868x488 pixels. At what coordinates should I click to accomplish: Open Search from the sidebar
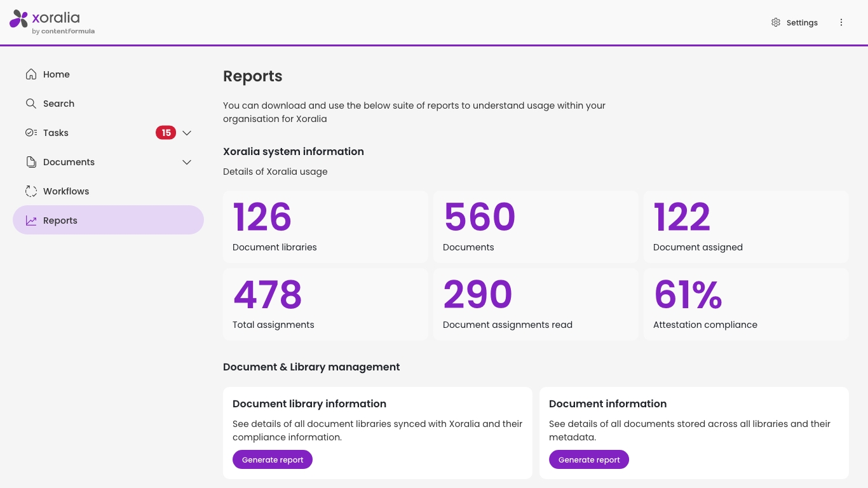(x=108, y=104)
